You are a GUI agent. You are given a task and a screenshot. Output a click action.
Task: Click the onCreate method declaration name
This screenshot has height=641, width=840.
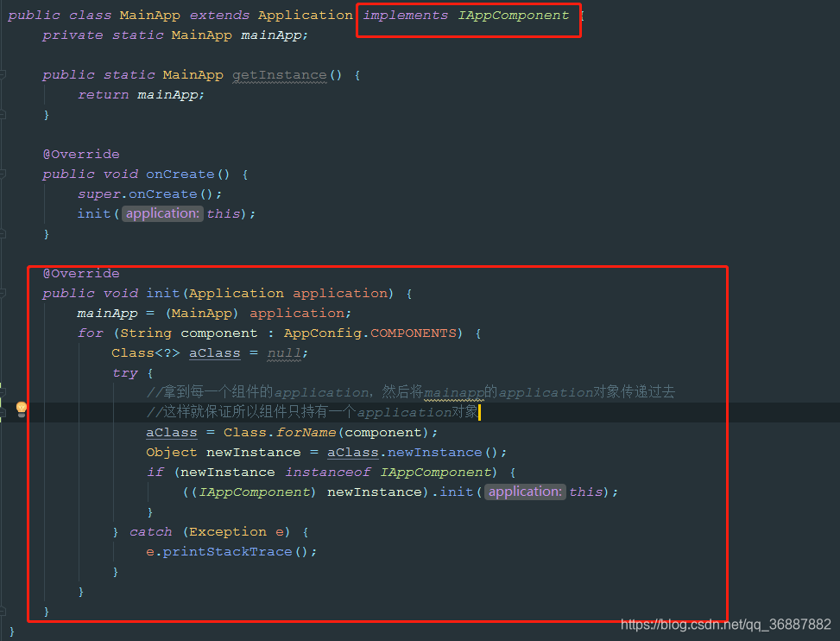click(x=180, y=175)
